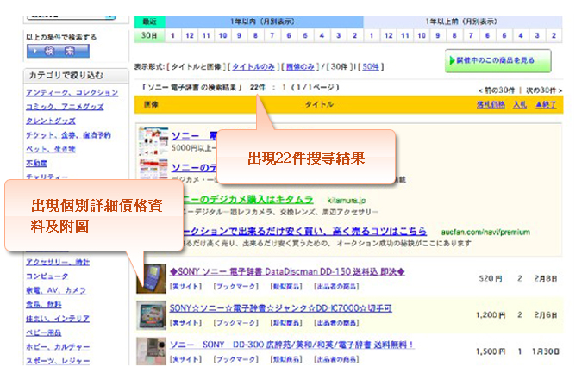Click the 1,200円 price of DD-IC7000
The width and height of the screenshot is (588, 385).
pos(491,315)
